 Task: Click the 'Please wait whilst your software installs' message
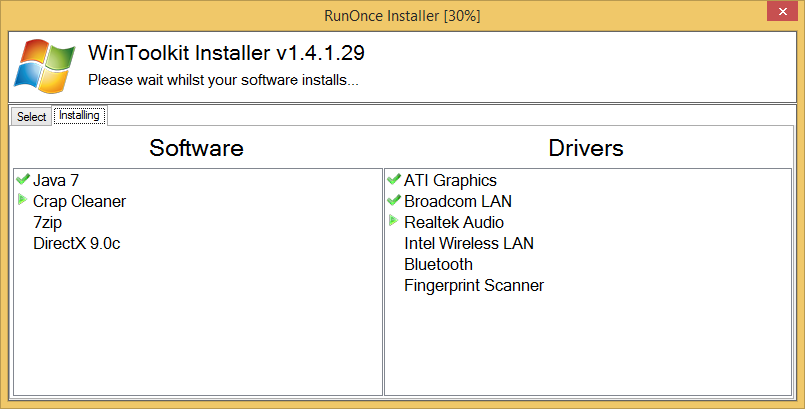[223, 80]
